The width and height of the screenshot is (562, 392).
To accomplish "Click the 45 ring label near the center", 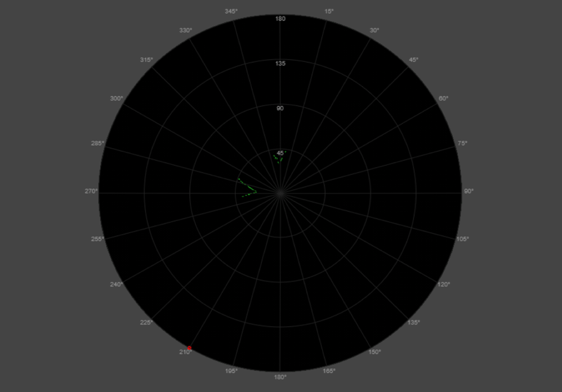I will (x=279, y=153).
